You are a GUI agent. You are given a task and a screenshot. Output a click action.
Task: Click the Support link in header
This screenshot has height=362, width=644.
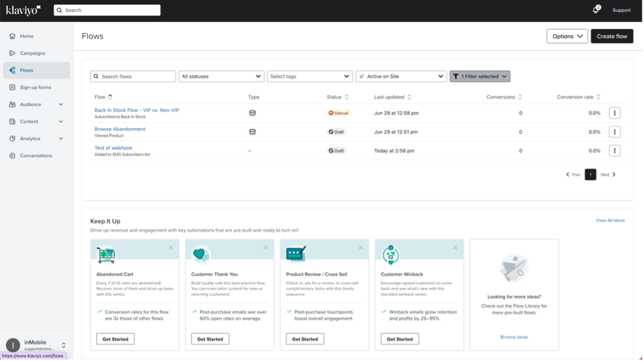[621, 10]
